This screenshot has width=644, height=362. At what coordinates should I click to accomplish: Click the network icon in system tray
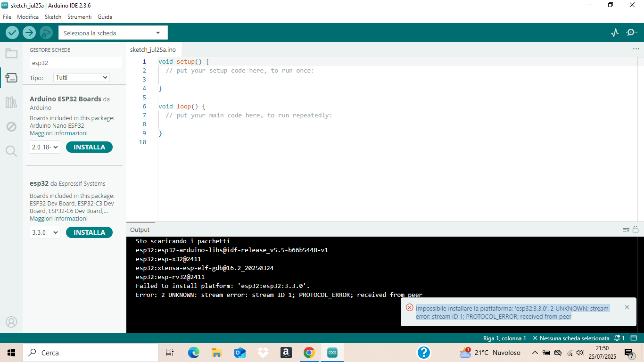(x=570, y=353)
